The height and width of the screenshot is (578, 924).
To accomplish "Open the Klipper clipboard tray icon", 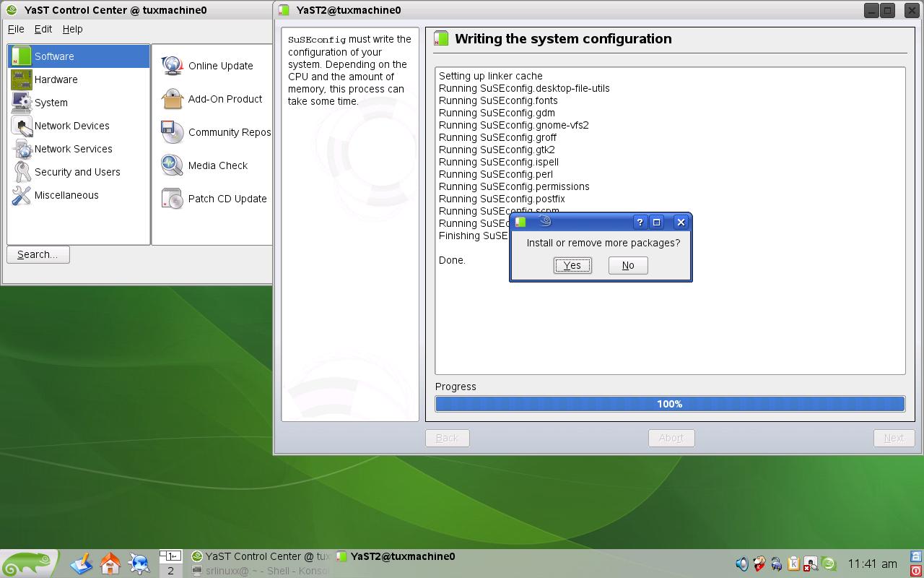I will click(793, 564).
